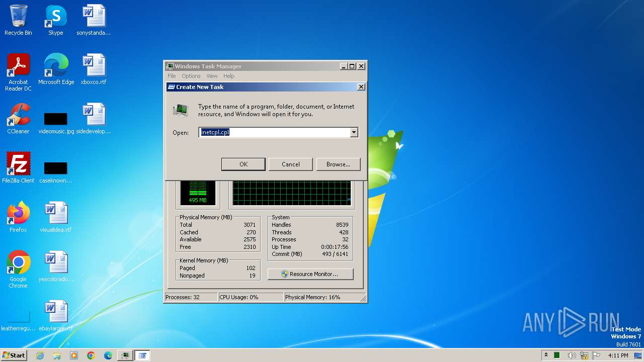Open the volume speaker tray icon

[572, 355]
